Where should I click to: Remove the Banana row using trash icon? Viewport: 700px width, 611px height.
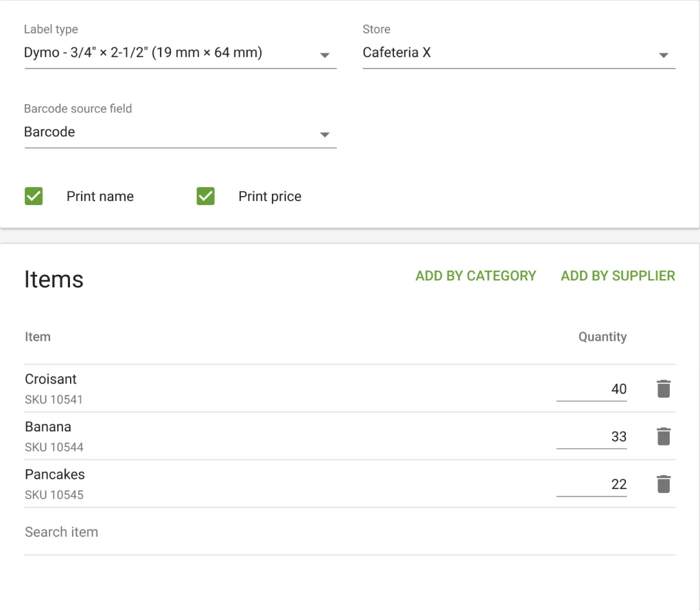click(x=663, y=437)
